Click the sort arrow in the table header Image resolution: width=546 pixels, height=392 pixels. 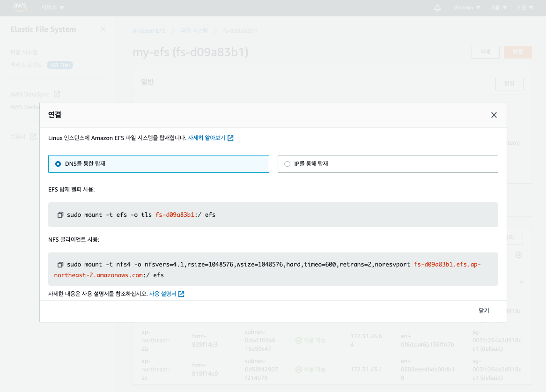click(x=521, y=282)
